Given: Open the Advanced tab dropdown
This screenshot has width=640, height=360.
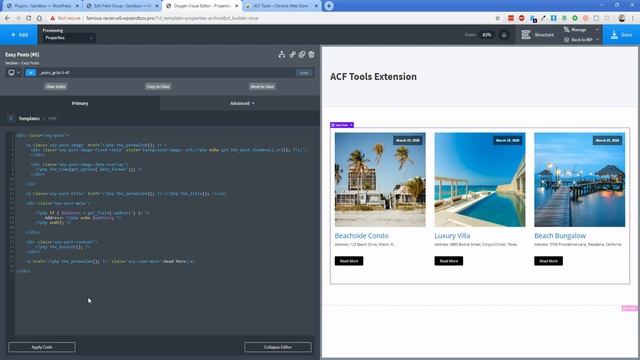Looking at the screenshot, I should point(242,103).
